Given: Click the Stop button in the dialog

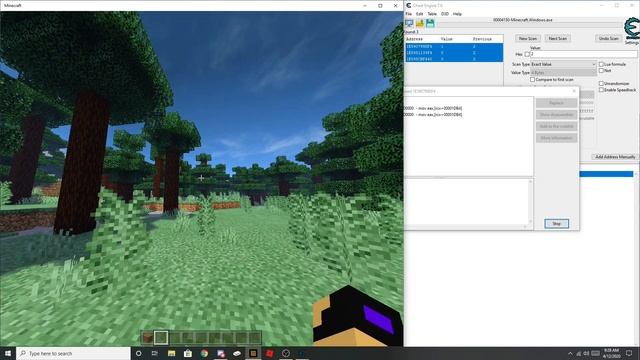Looking at the screenshot, I should pos(556,224).
